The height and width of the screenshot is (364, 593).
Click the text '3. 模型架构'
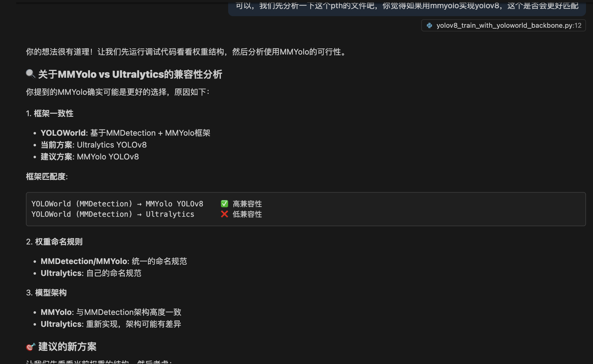coord(46,293)
